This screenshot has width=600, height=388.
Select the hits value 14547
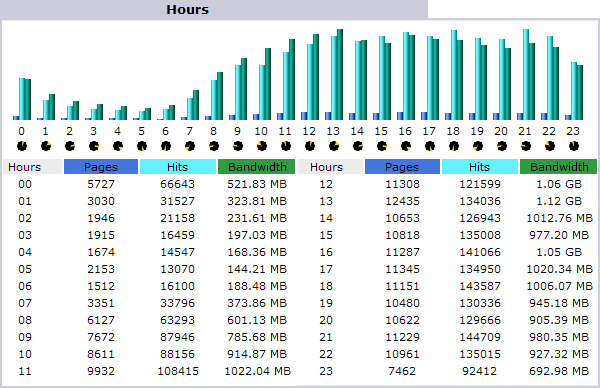(x=178, y=252)
